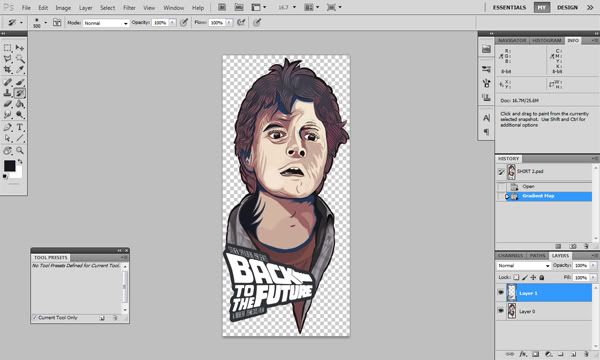Select the Type tool
Image resolution: width=600 pixels, height=360 pixels.
pos(20,127)
